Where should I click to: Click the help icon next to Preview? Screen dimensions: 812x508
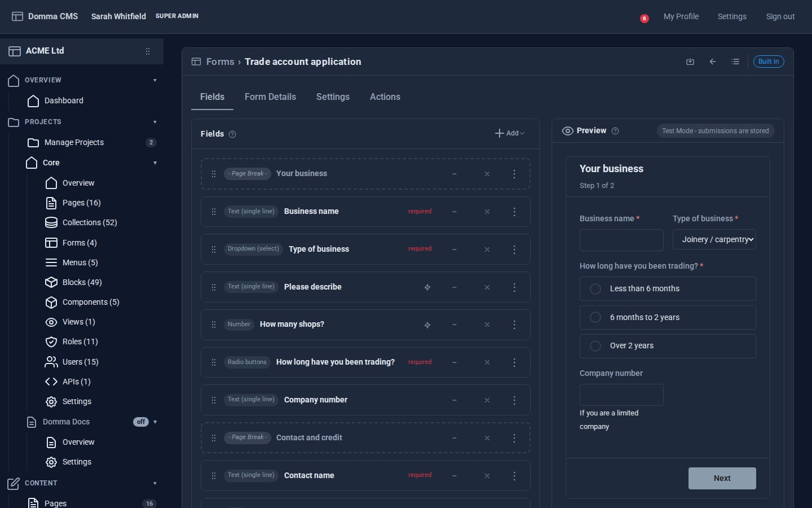pyautogui.click(x=615, y=131)
